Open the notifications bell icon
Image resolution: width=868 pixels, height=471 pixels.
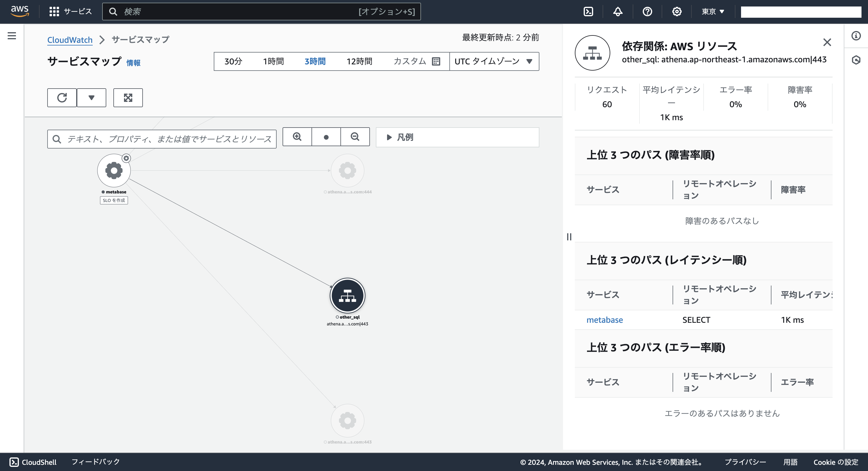click(618, 12)
